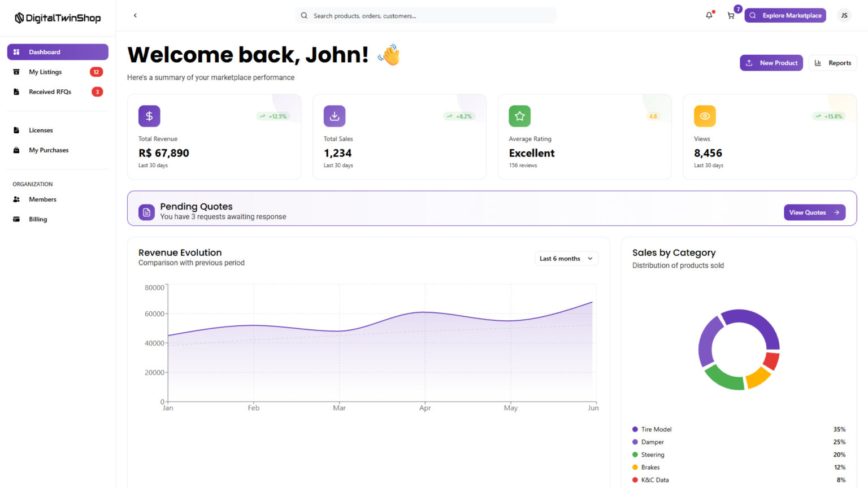Click the Views eye icon

(705, 116)
